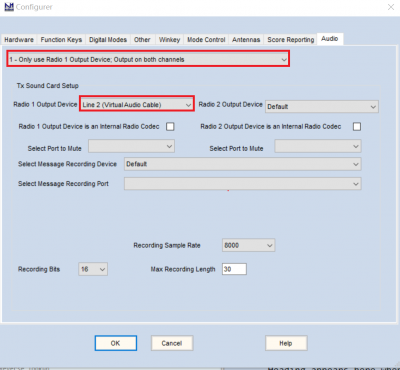
Task: Click the Max Recording Length field
Action: 234,269
